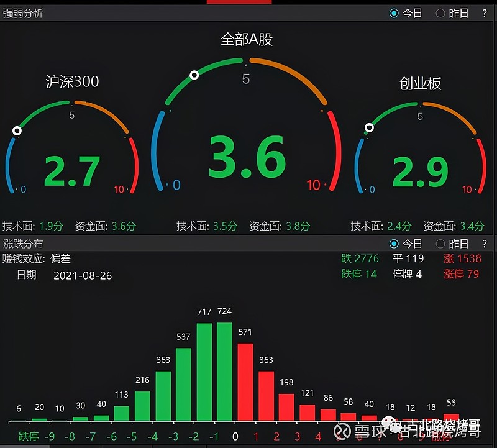This screenshot has height=448, width=497.
Task: Click the green bar labeled 724
Action: (225, 372)
